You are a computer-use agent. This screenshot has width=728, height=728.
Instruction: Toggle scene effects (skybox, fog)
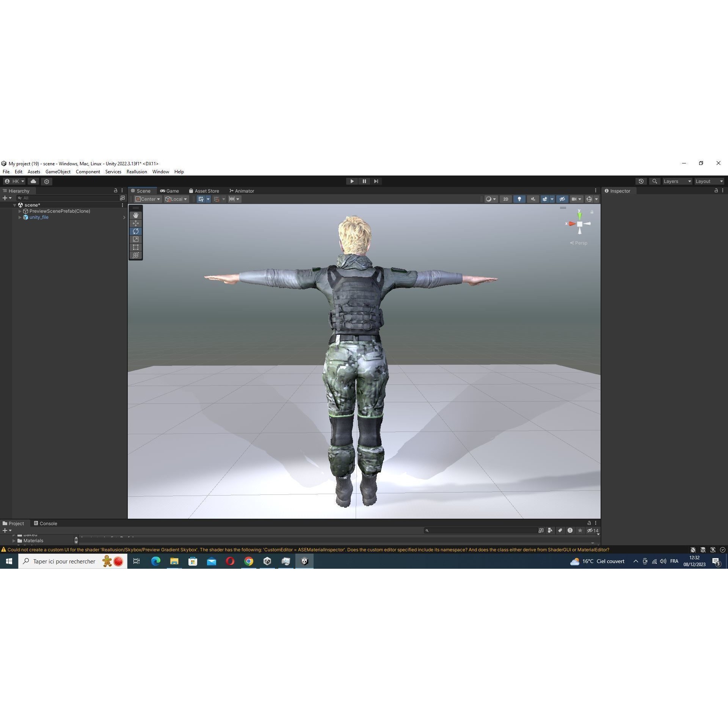point(545,199)
